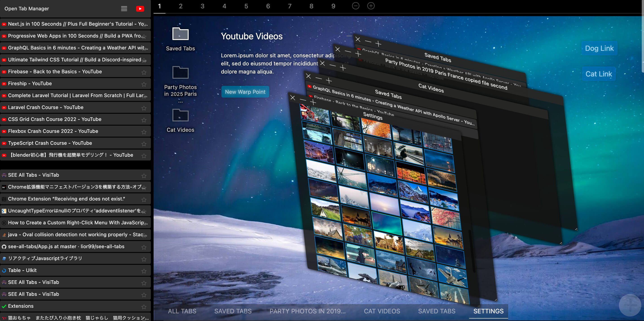
Task: Expand the Party Photos in 2025 Paris ellipsis
Action: (180, 102)
